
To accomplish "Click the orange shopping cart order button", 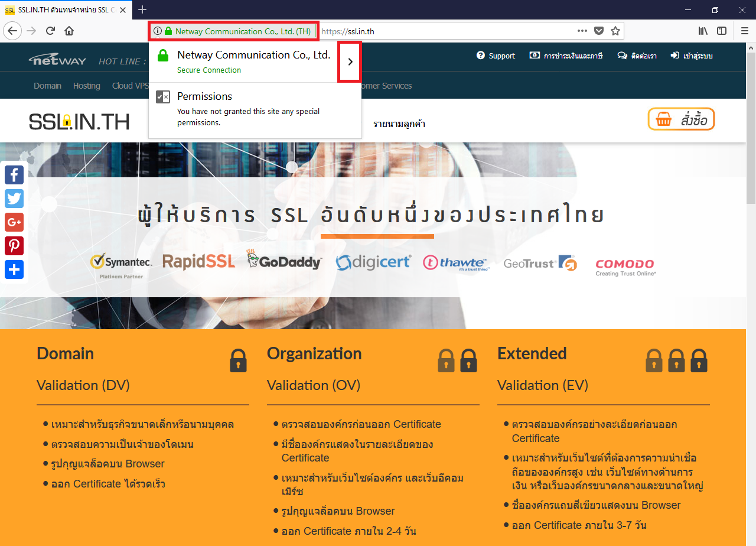I will pos(681,119).
